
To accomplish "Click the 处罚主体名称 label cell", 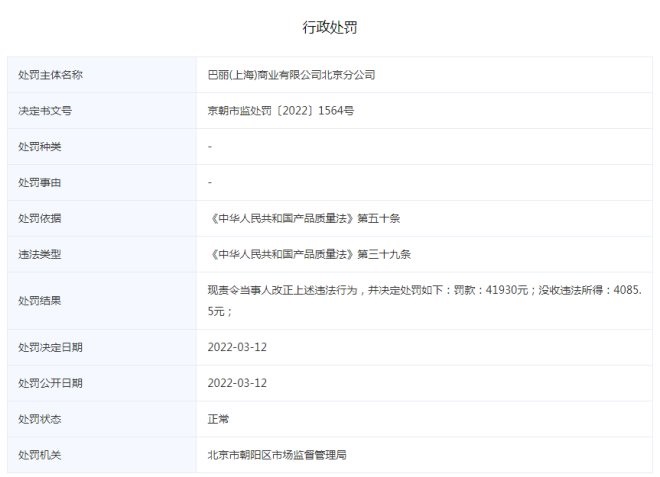I will click(x=50, y=75).
